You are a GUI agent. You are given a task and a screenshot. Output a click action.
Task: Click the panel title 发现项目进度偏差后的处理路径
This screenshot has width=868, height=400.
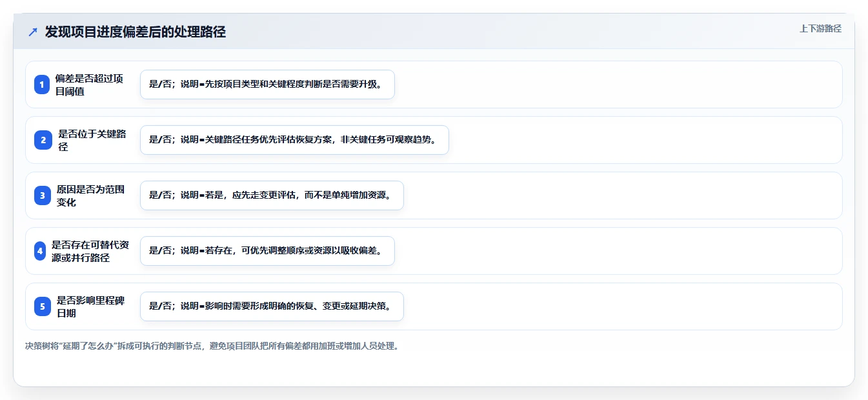pos(136,32)
